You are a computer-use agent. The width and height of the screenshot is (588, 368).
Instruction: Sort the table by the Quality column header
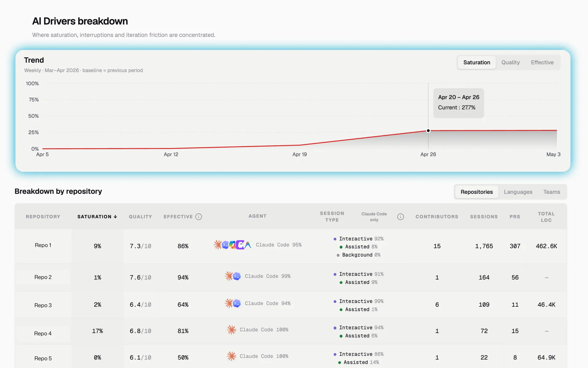(x=140, y=217)
